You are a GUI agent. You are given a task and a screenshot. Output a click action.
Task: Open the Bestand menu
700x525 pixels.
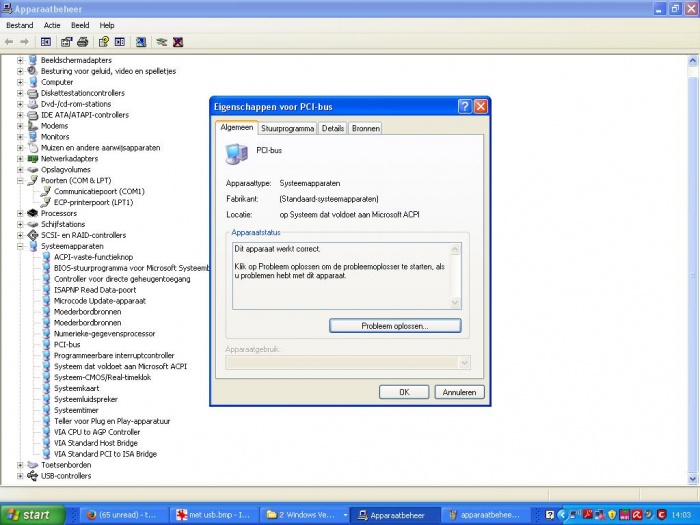coord(20,25)
